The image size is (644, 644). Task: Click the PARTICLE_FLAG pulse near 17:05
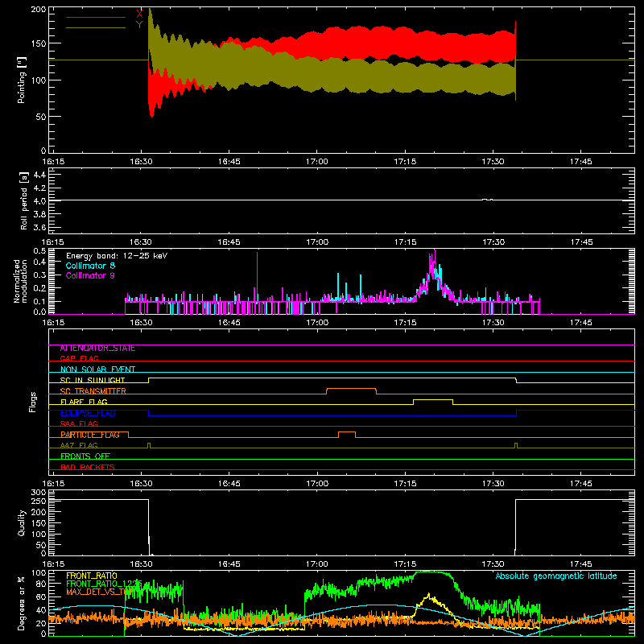pos(347,432)
